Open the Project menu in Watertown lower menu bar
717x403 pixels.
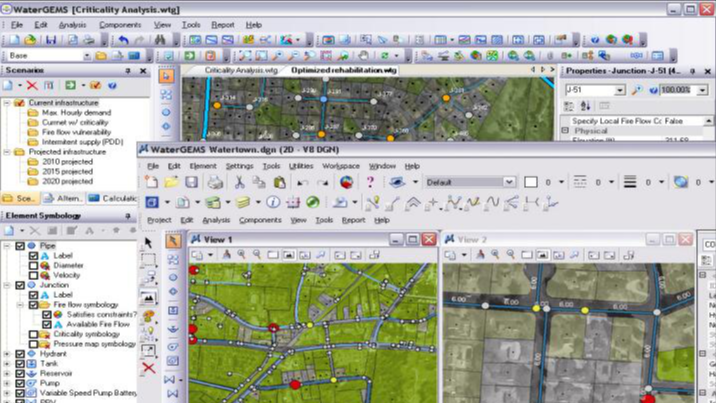point(159,220)
